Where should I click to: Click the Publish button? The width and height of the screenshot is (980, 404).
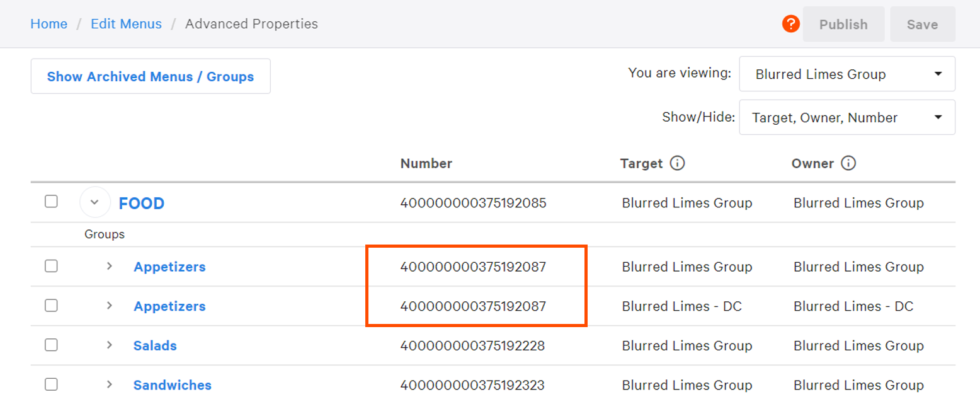point(843,24)
